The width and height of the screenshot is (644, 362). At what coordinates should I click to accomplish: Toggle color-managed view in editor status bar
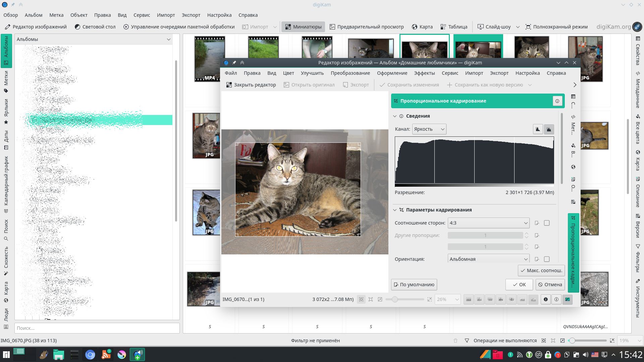pyautogui.click(x=567, y=299)
